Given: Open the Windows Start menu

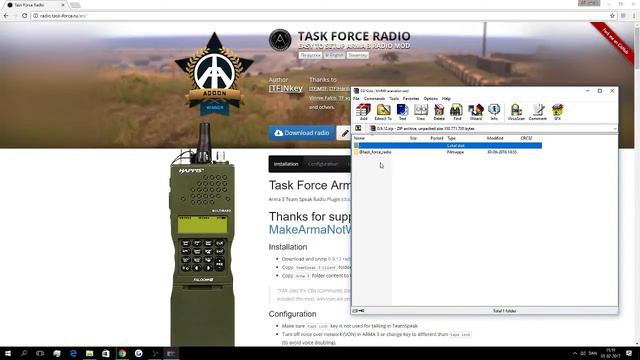Looking at the screenshot, I should (x=8, y=353).
